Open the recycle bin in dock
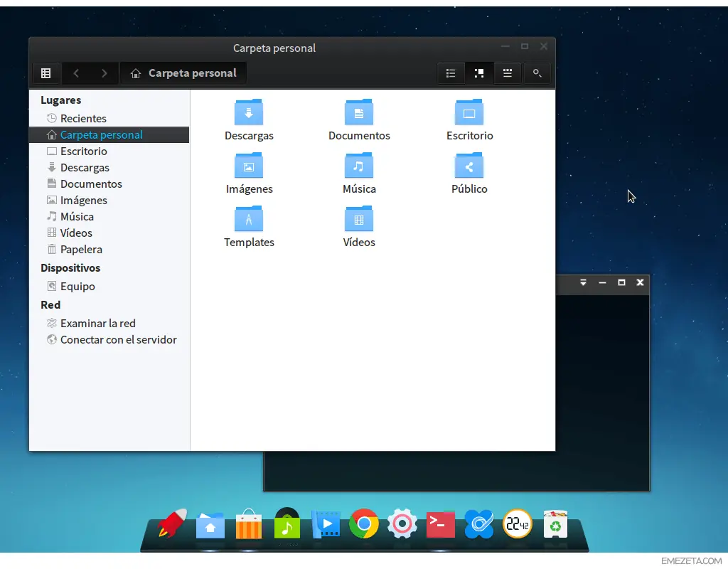728x569 pixels. click(555, 524)
